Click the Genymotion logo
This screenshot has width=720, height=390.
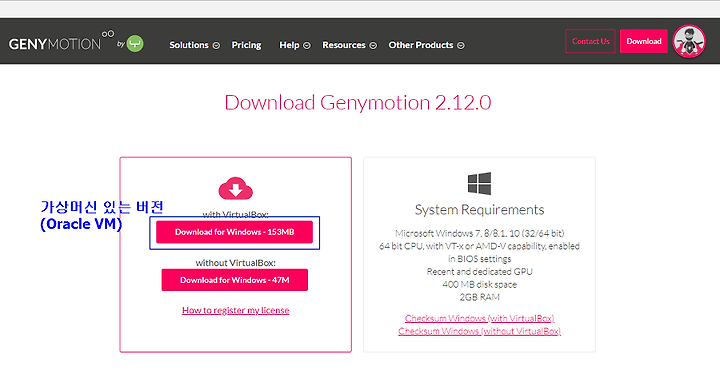pyautogui.click(x=61, y=42)
